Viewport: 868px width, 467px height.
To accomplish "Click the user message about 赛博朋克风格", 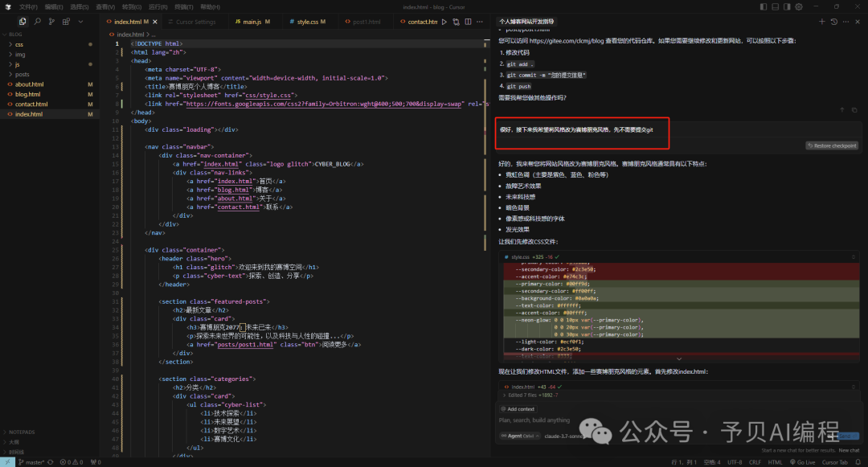I will point(576,130).
